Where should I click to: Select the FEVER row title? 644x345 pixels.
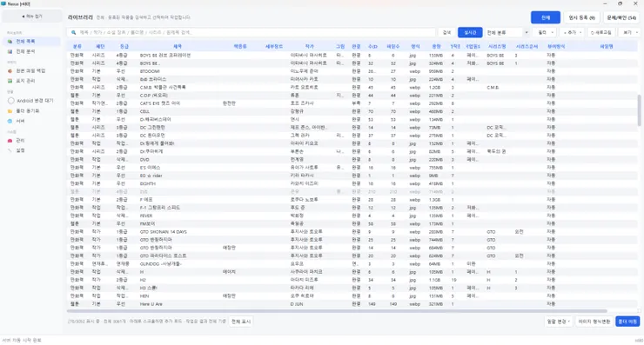[146, 216]
